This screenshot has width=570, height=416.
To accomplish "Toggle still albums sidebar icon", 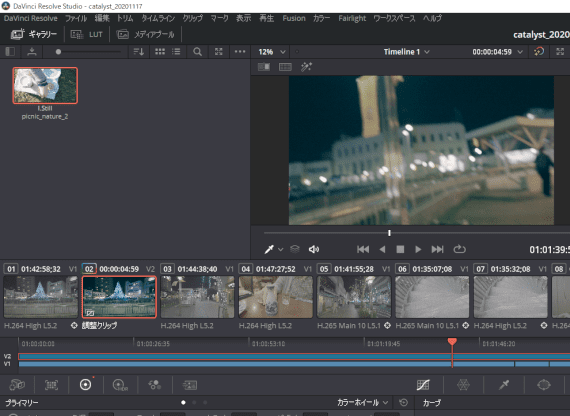I will coord(10,52).
